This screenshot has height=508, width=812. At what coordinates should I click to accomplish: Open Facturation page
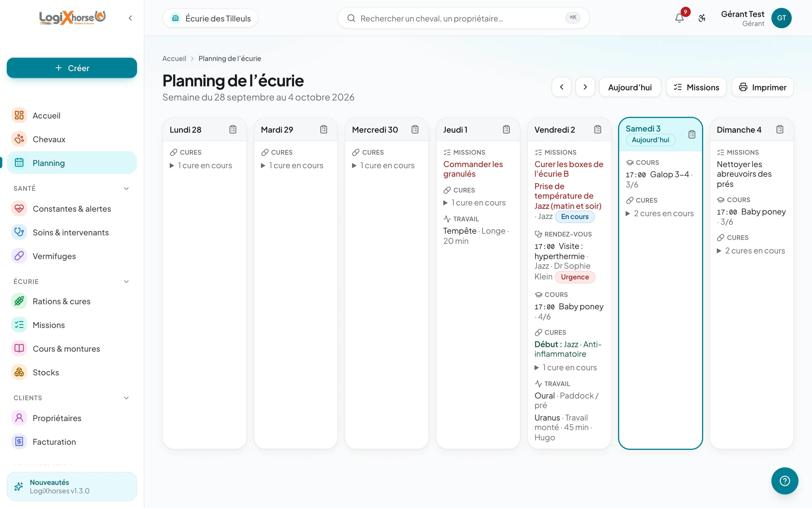pos(72,442)
